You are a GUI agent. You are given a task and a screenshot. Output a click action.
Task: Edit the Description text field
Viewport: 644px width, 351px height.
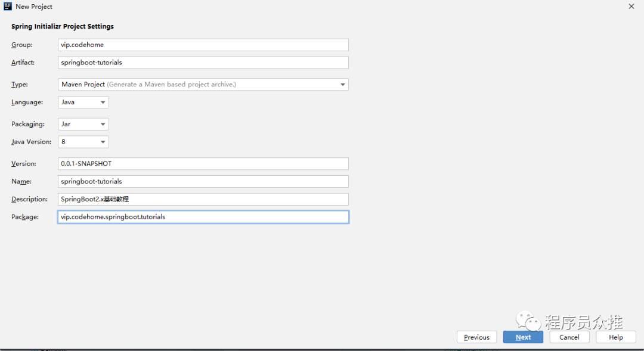coord(203,199)
